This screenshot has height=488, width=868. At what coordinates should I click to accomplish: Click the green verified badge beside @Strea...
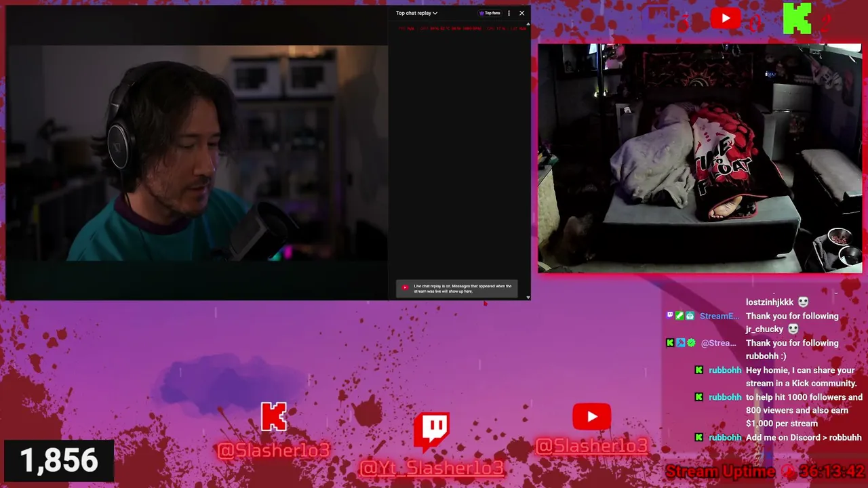click(x=691, y=343)
